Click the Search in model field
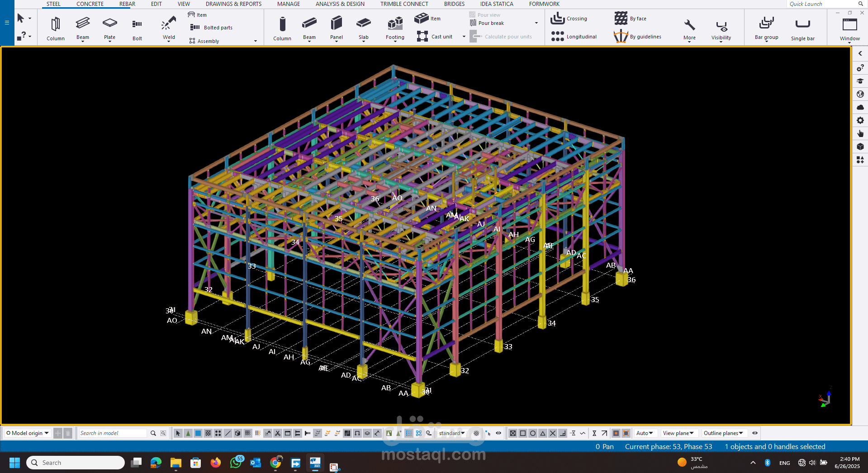The height and width of the screenshot is (473, 868). [x=112, y=433]
